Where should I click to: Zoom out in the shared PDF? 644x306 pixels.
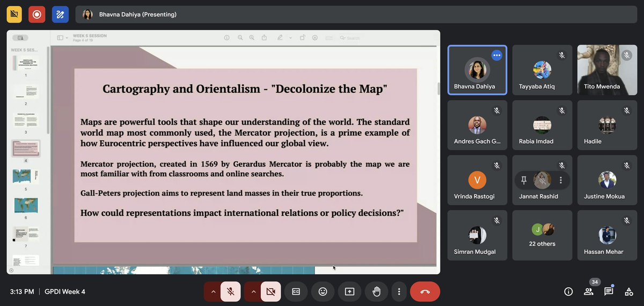tap(240, 38)
